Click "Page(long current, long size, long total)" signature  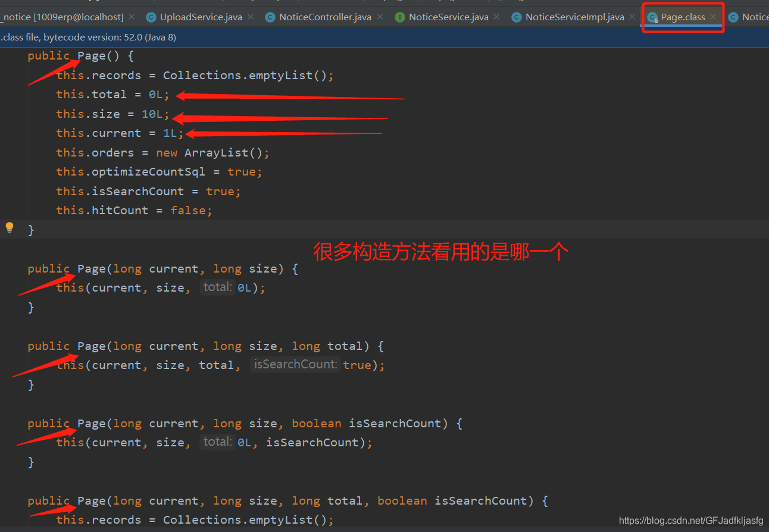pyautogui.click(x=223, y=346)
